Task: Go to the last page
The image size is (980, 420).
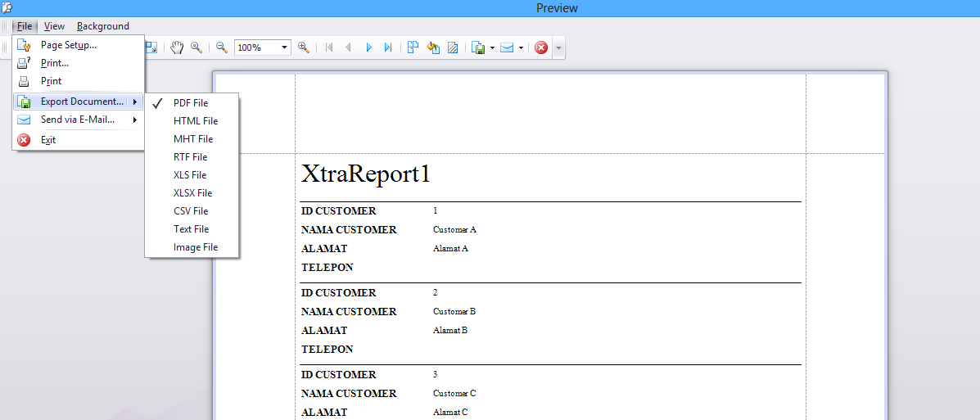Action: coord(387,47)
